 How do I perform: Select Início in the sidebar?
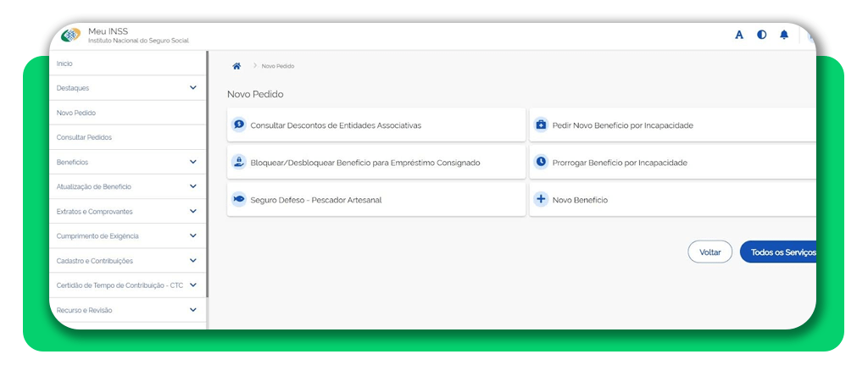coord(64,64)
